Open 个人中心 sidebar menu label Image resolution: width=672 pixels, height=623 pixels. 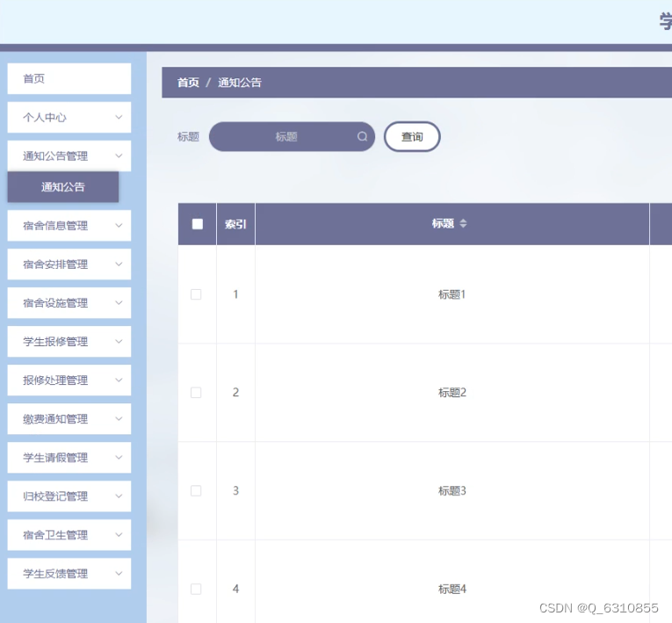[x=45, y=117]
